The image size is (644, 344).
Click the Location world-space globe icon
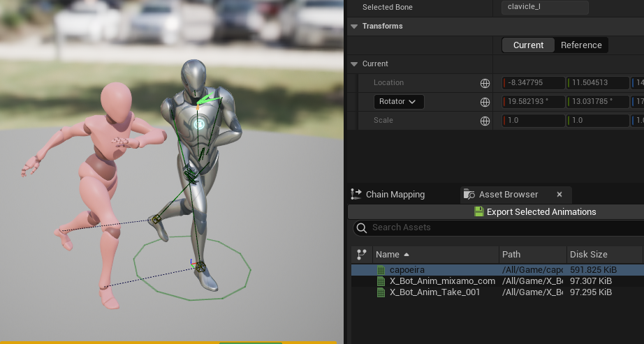(x=485, y=83)
